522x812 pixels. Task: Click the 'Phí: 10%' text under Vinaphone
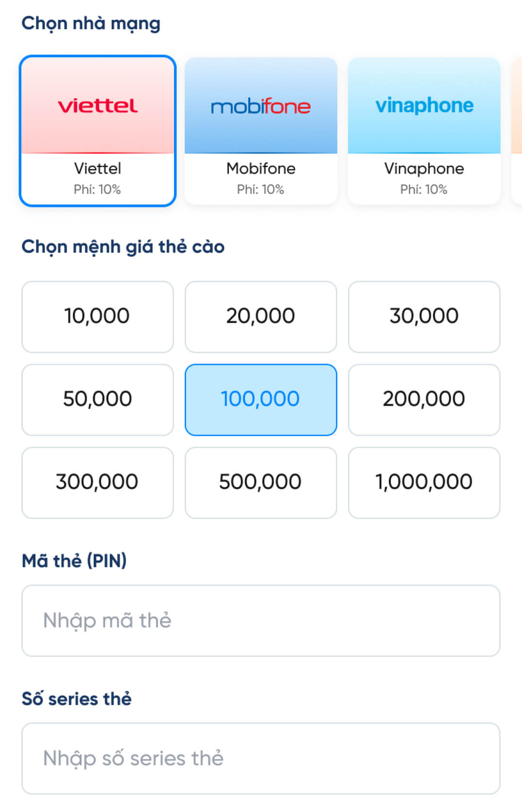coord(424,190)
